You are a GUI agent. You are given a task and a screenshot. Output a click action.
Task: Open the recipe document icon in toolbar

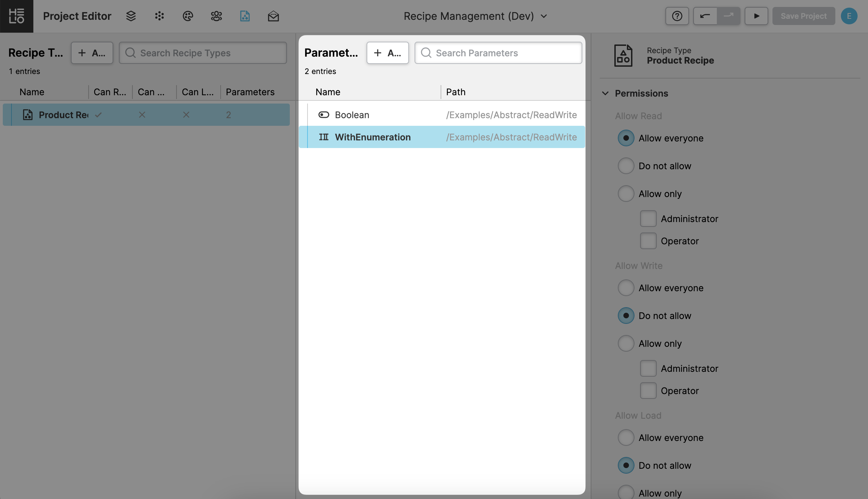click(x=245, y=16)
